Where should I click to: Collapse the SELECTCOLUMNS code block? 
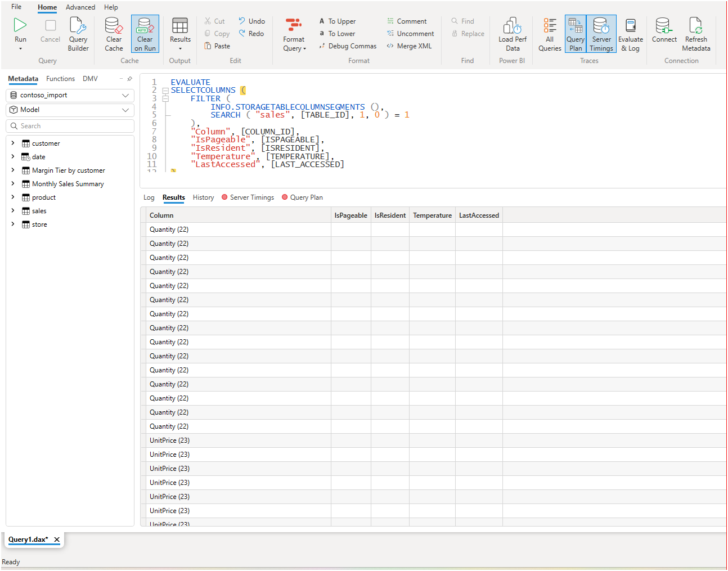coord(165,91)
